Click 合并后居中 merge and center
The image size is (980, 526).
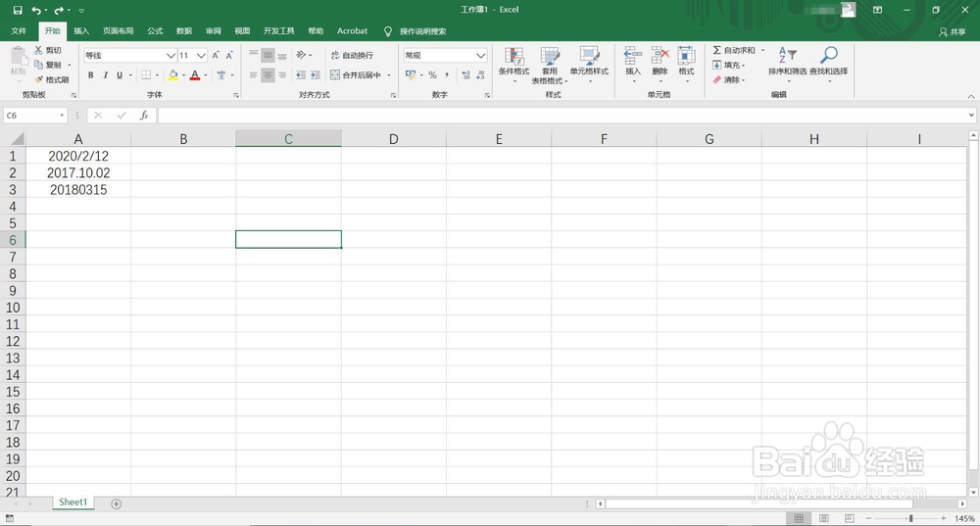(356, 75)
